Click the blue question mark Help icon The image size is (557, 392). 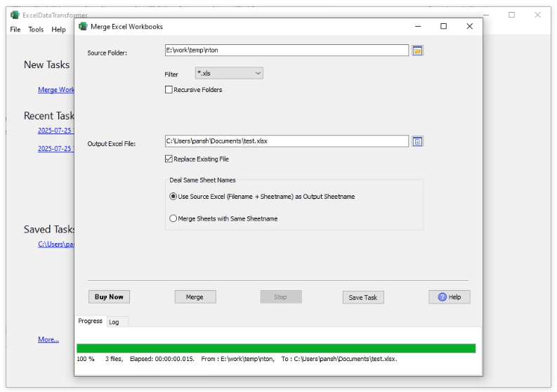tap(442, 297)
